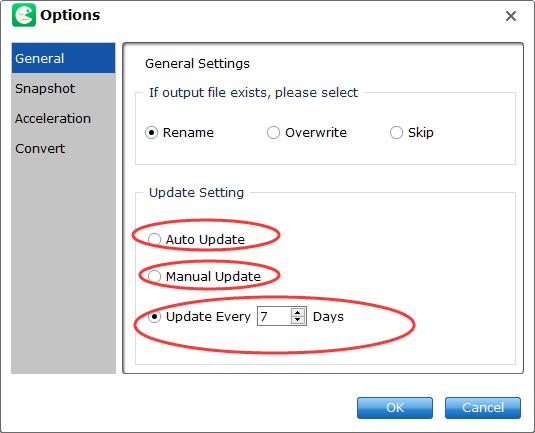
Task: Click the green app logo icon
Action: click(x=24, y=15)
